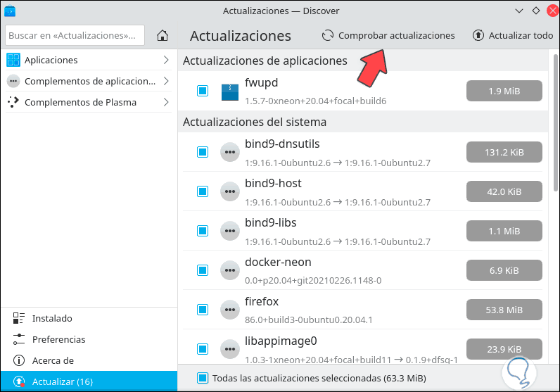Click Comprobar actualizaciones button
The width and height of the screenshot is (560, 392).
coord(388,35)
